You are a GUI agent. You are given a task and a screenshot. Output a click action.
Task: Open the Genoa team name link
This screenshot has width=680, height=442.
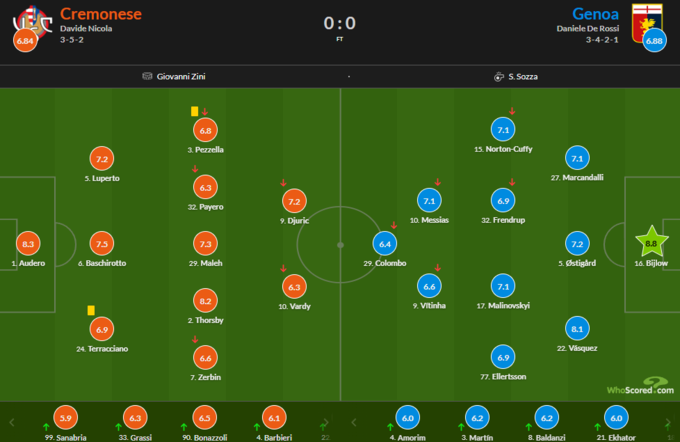tap(596, 14)
